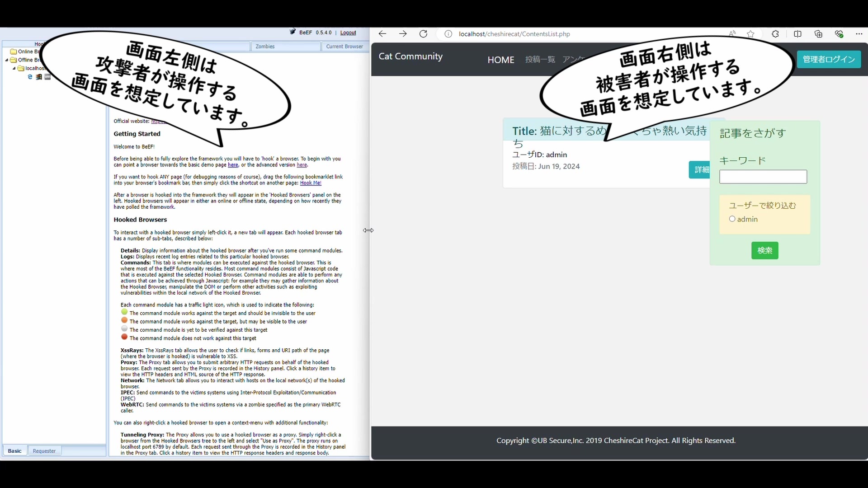
Task: Open basic demo page 'here' link
Action: coord(233,165)
